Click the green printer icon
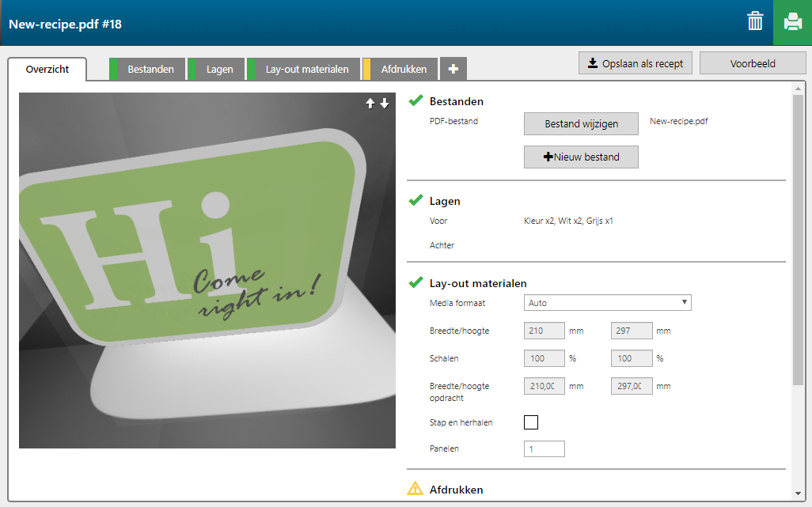Screen dimensions: 812x507 point(792,22)
